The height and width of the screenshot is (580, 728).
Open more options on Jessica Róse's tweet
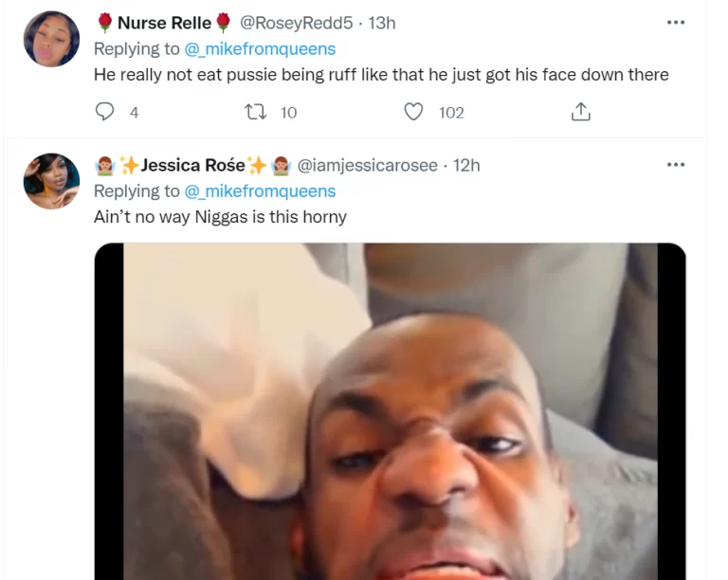675,165
